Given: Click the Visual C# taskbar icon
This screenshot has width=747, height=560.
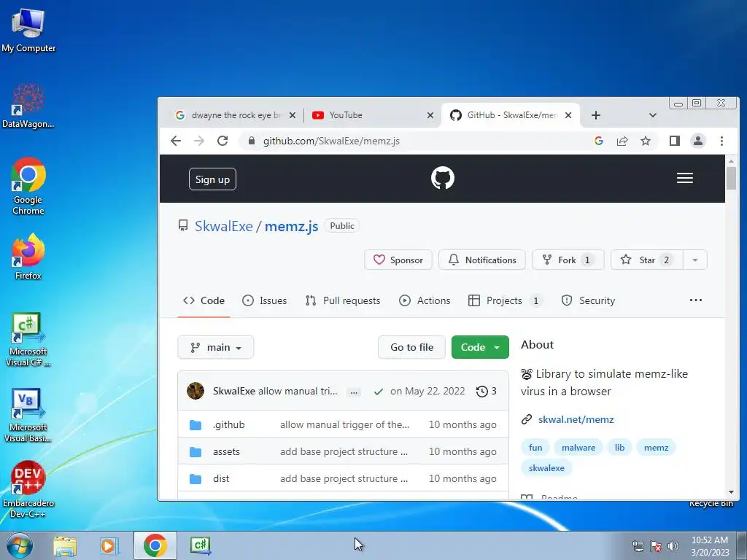Looking at the screenshot, I should coord(200,545).
